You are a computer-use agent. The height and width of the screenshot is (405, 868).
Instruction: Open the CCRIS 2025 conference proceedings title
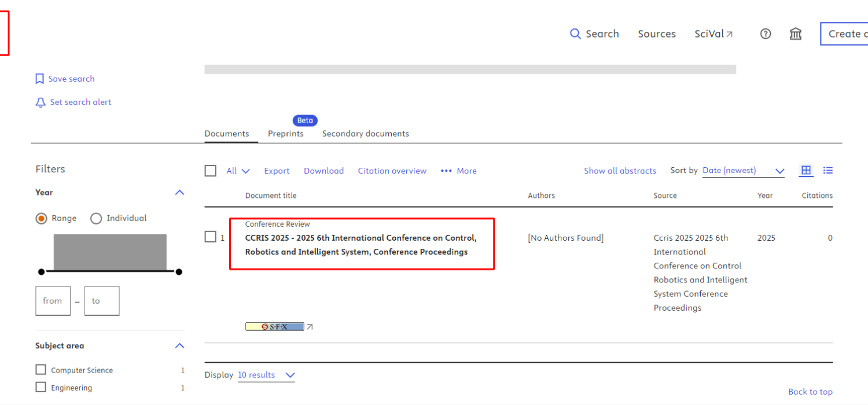(x=361, y=245)
